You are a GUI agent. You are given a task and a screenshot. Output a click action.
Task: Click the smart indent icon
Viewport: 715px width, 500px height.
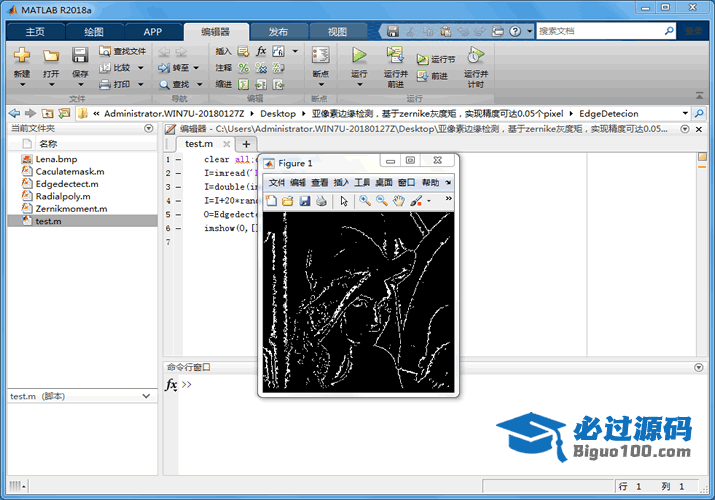[244, 84]
